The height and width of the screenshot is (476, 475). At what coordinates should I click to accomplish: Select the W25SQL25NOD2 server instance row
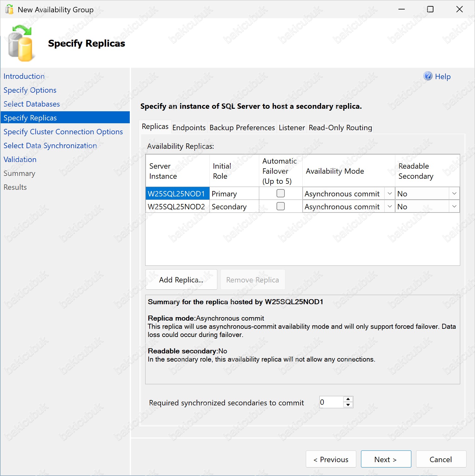point(176,206)
